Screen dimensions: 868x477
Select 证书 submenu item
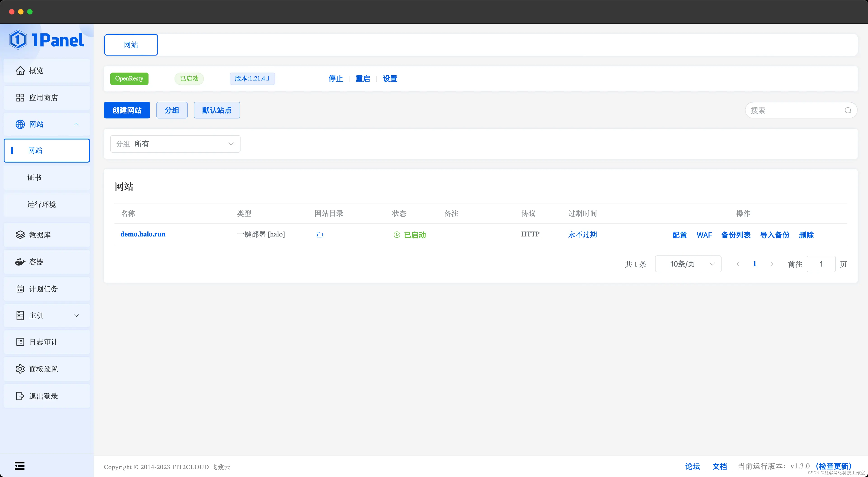click(34, 177)
